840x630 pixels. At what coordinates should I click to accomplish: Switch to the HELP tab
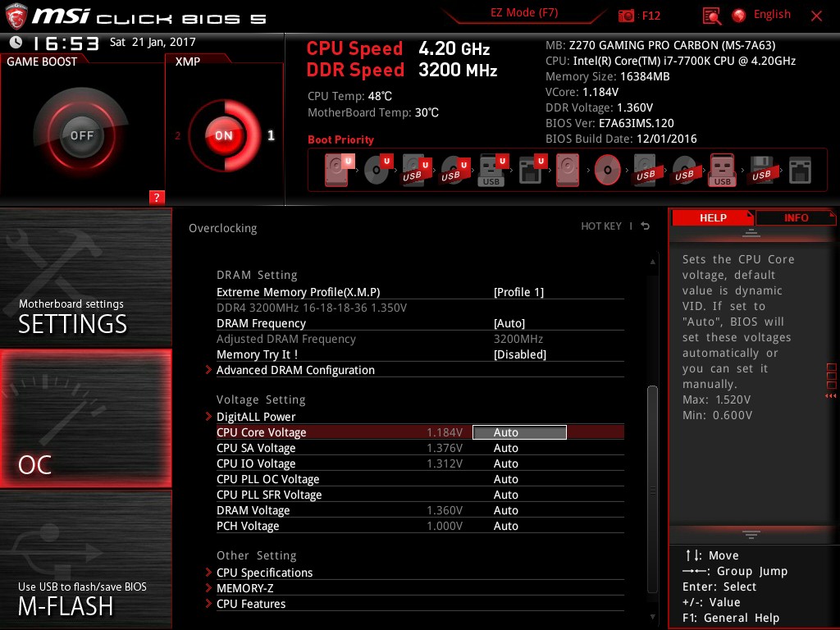[713, 217]
